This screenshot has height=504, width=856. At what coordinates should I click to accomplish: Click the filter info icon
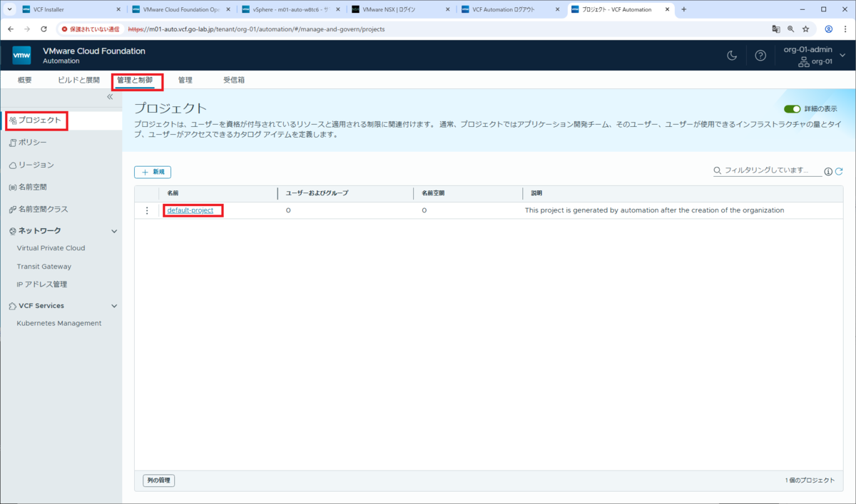[x=828, y=171]
